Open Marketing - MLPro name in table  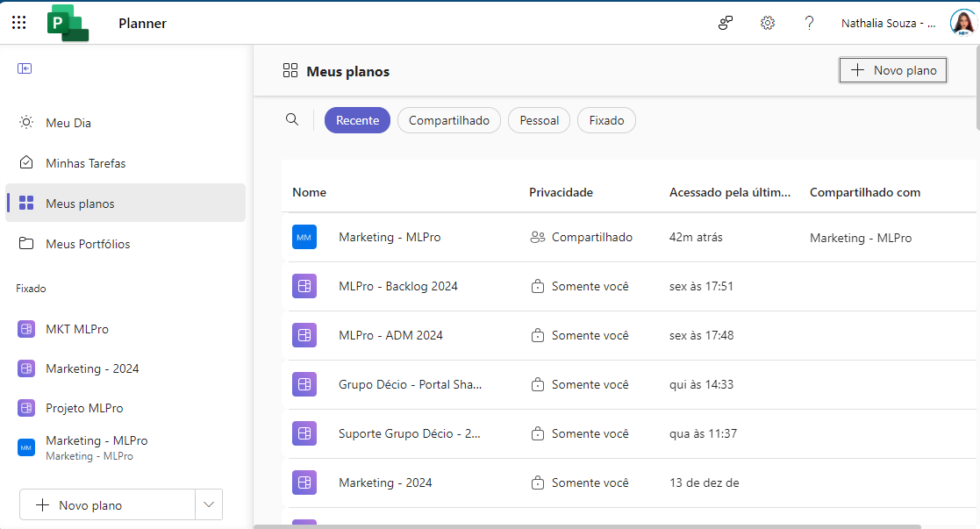390,237
